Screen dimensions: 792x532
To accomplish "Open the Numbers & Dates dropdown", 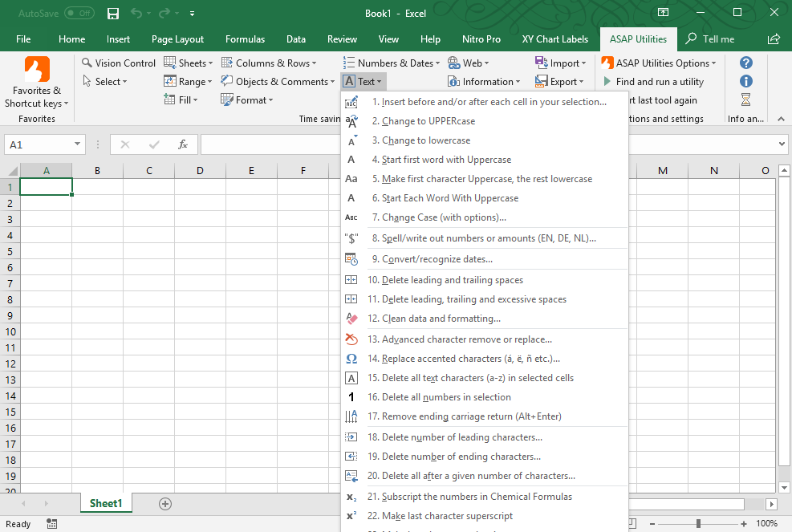I will click(391, 63).
